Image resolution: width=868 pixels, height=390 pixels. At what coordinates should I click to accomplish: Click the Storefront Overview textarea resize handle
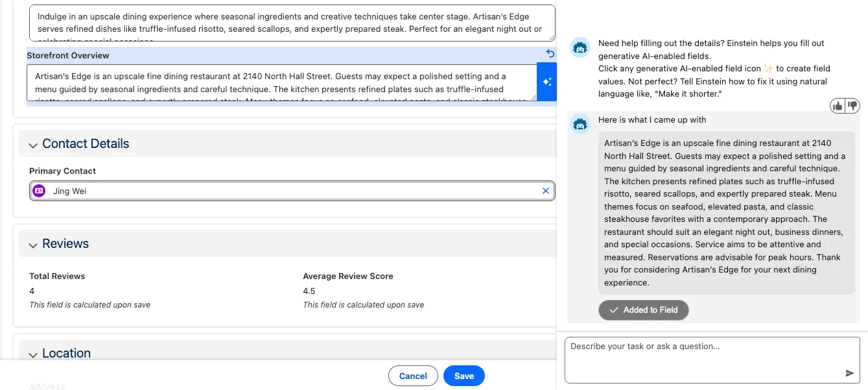[x=534, y=97]
